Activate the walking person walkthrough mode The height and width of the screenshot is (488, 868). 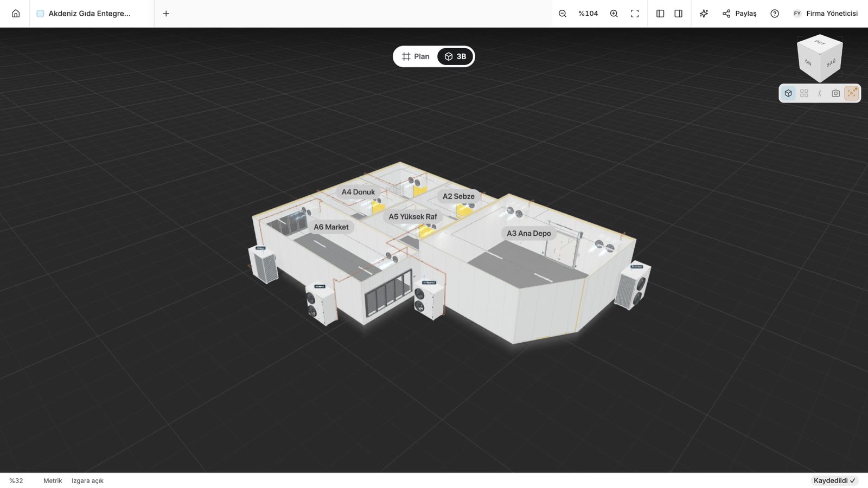pyautogui.click(x=820, y=93)
